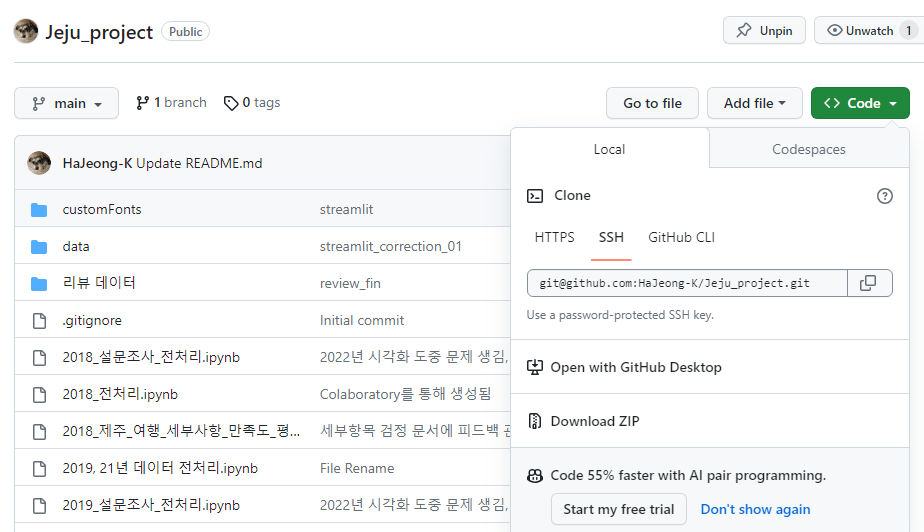Click the Colaboratory를 통해 생성됨 commit message
924x532 pixels.
pyautogui.click(x=405, y=394)
